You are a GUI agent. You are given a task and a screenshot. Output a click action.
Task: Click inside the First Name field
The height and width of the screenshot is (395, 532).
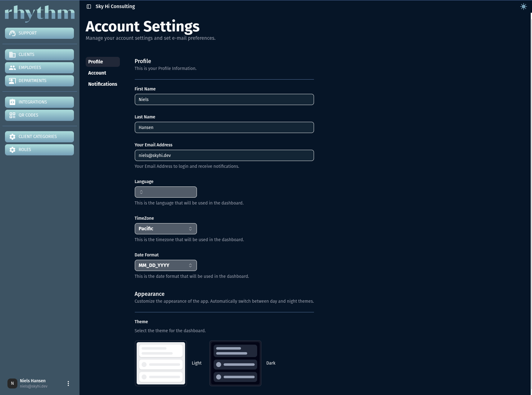click(224, 99)
